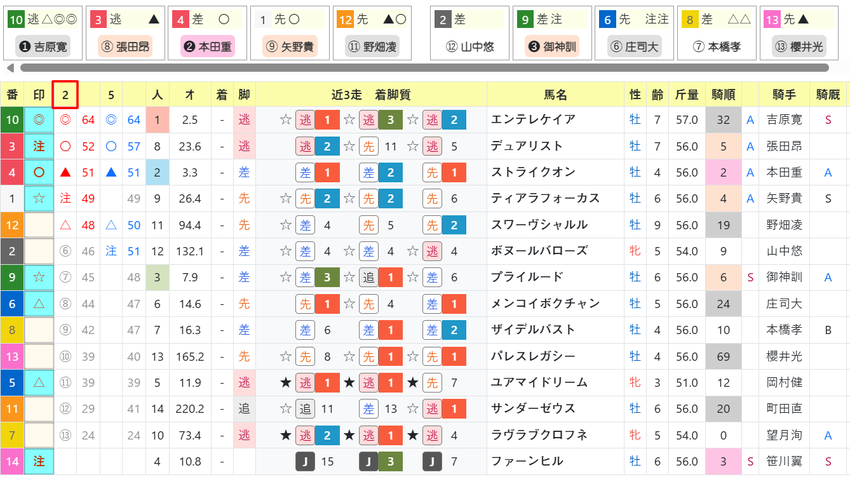850x477 pixels.
Task: Toggle the empty mark cell for スワーヴシャルル
Action: (39, 225)
